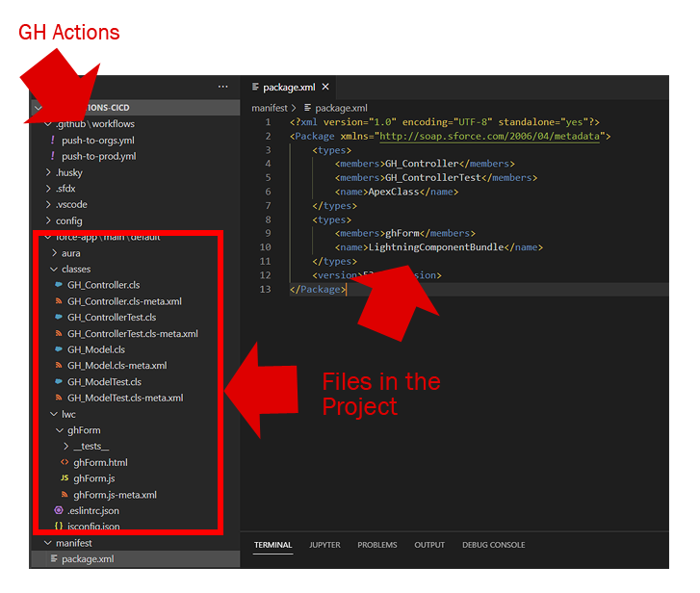Click the ghForm members text in editor
700x593 pixels.
click(402, 233)
